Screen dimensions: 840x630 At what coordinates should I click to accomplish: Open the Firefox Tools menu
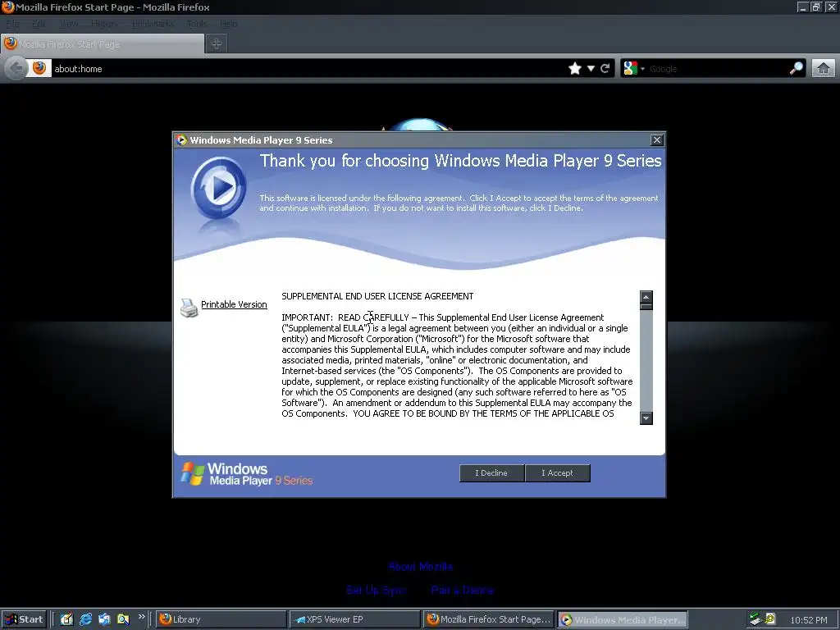197,24
